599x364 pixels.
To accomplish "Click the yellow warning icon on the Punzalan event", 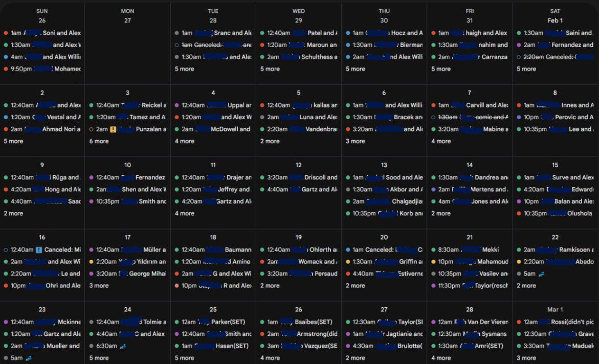I will click(x=113, y=129).
